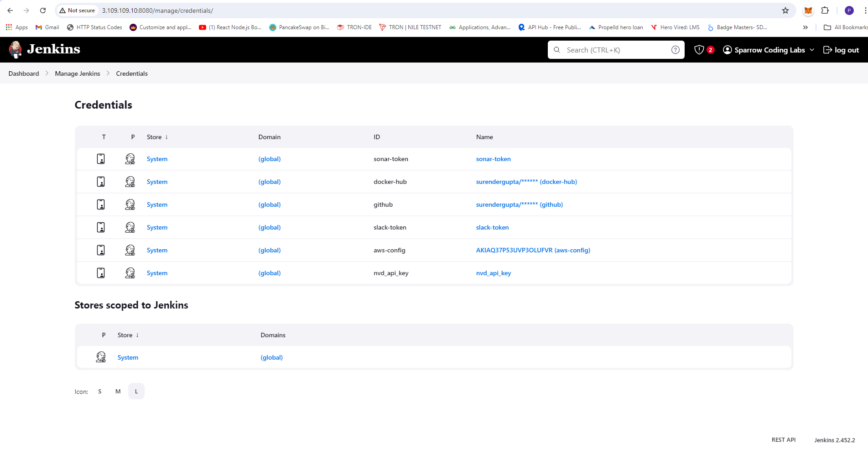Open System store link in sonar-token row
868x450 pixels.
[x=157, y=159]
